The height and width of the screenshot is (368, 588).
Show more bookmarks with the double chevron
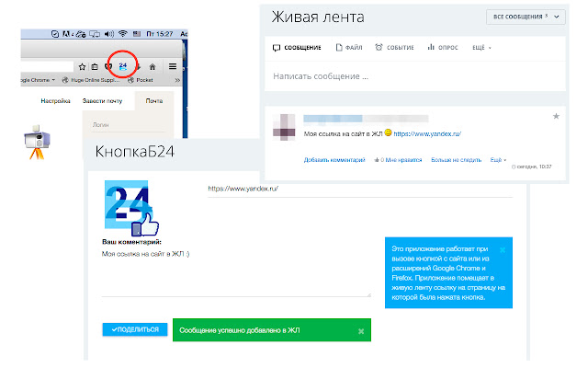coord(177,80)
